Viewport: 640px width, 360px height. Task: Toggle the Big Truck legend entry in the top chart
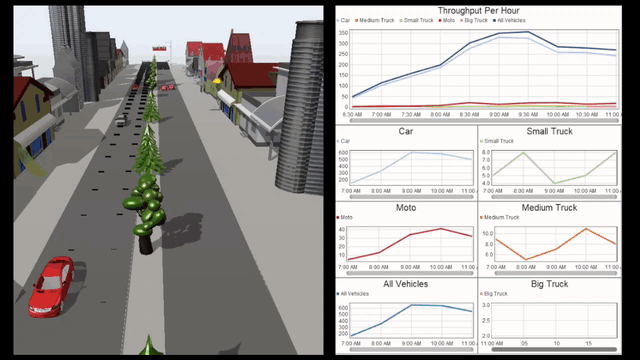tap(474, 20)
